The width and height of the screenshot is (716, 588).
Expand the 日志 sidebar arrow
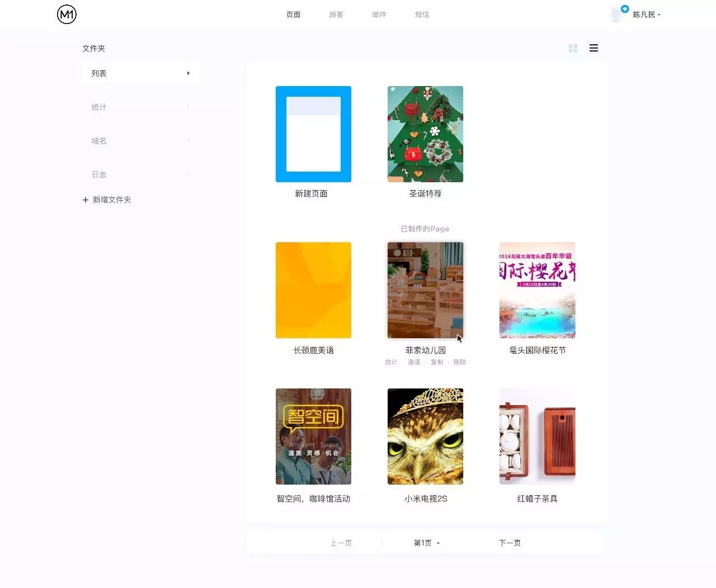189,174
